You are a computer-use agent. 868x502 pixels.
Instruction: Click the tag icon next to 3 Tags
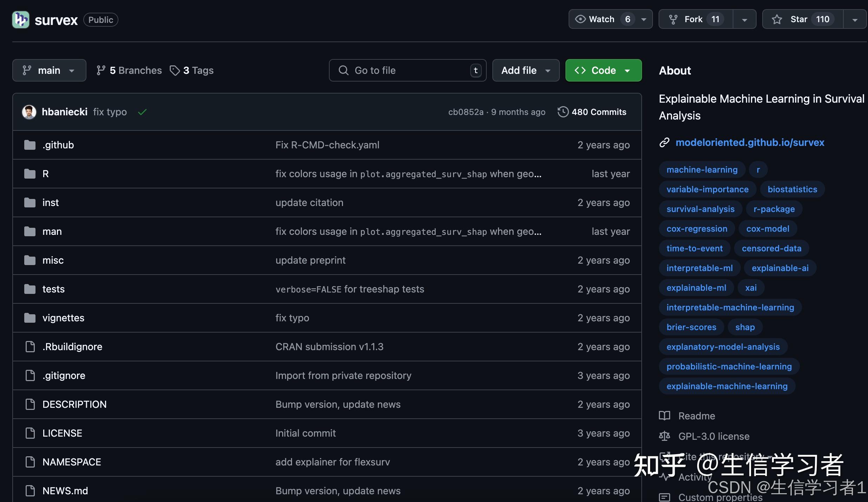175,70
